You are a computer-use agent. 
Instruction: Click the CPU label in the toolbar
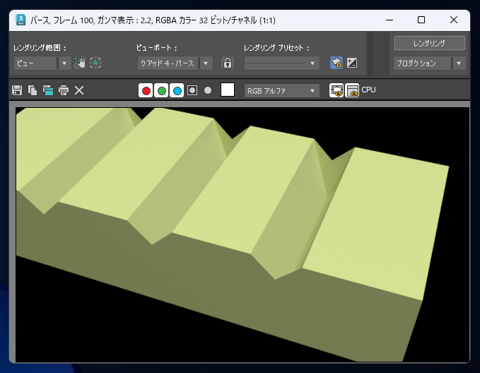coord(369,90)
